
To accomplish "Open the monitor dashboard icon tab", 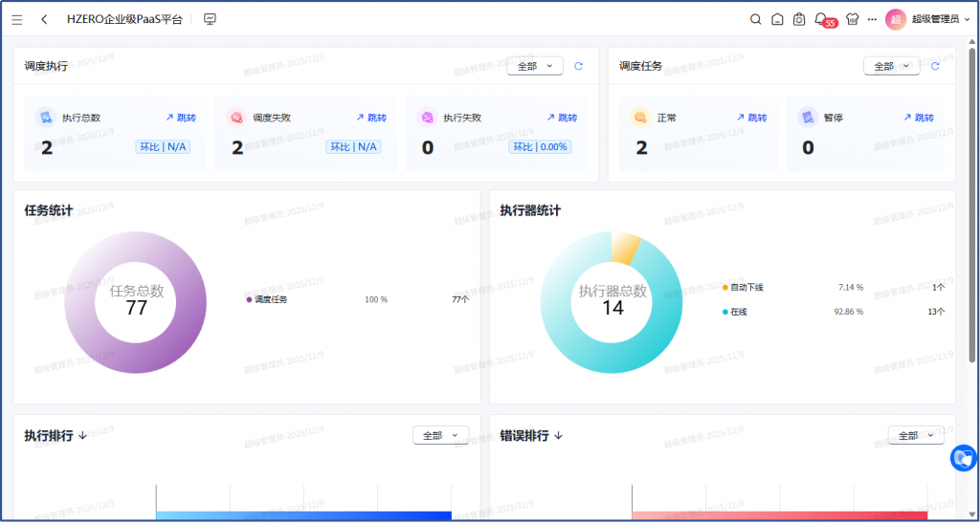I will point(211,19).
